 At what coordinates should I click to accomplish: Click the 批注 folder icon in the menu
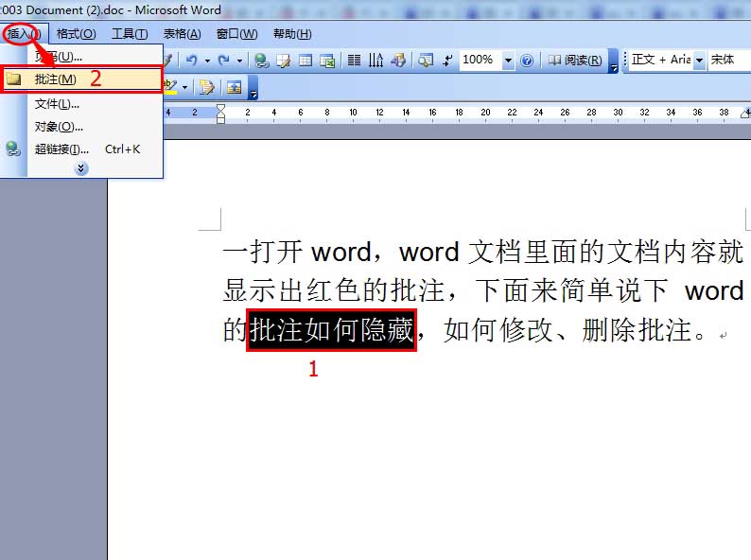[x=13, y=79]
